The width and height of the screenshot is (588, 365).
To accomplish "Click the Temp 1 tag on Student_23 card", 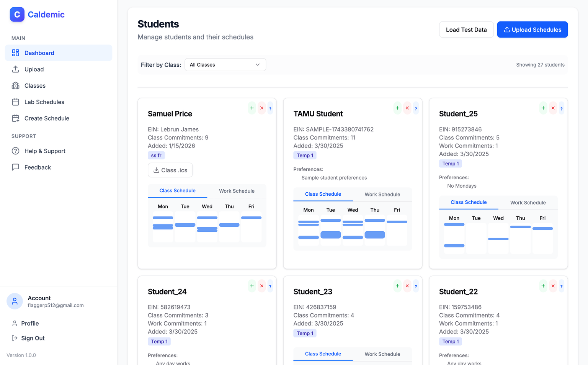I will [305, 333].
